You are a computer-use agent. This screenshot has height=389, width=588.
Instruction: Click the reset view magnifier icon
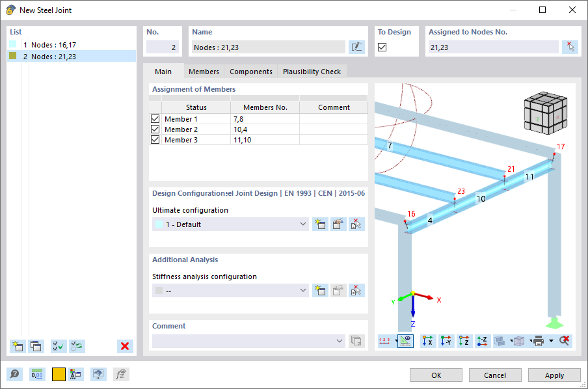(x=565, y=341)
